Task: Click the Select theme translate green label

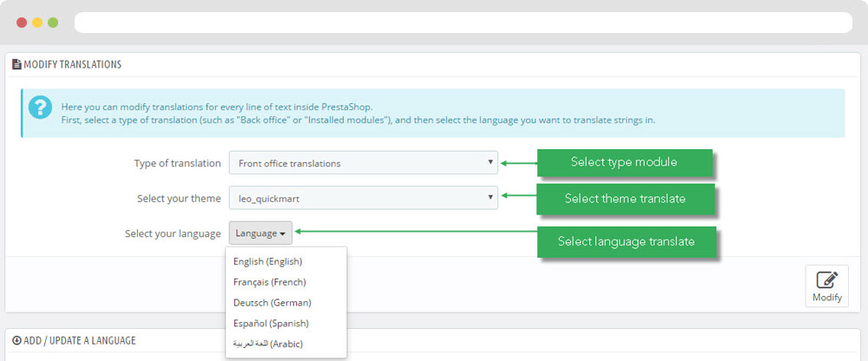Action: [x=625, y=198]
